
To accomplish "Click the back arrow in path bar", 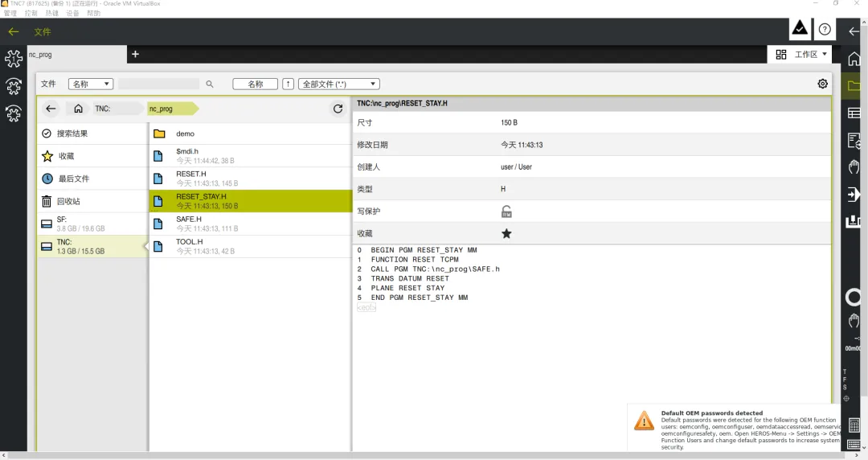I will pyautogui.click(x=51, y=109).
